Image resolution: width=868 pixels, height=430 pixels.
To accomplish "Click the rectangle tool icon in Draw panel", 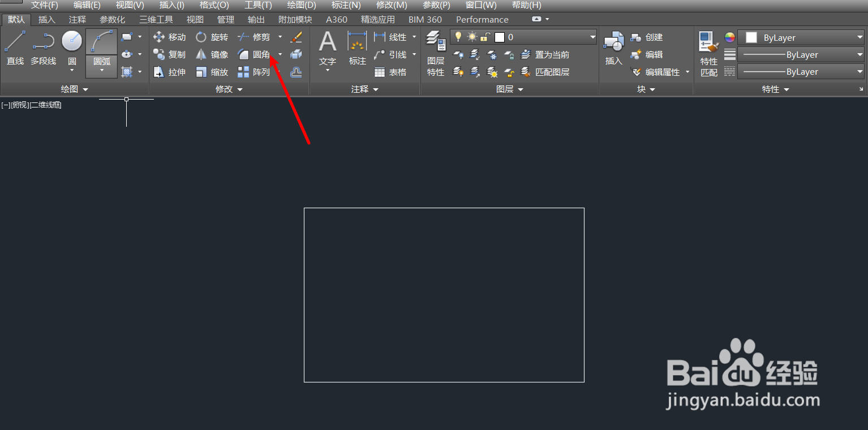I will (127, 37).
